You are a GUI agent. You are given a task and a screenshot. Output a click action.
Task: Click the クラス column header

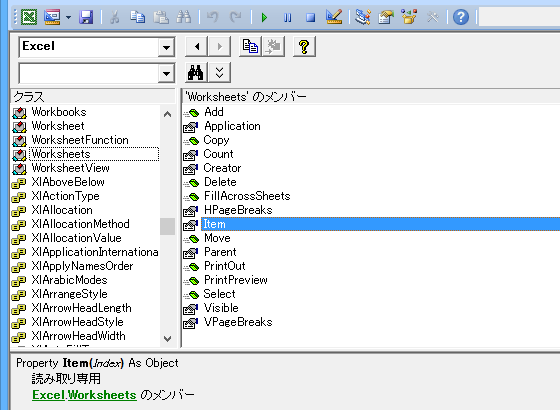coord(94,96)
